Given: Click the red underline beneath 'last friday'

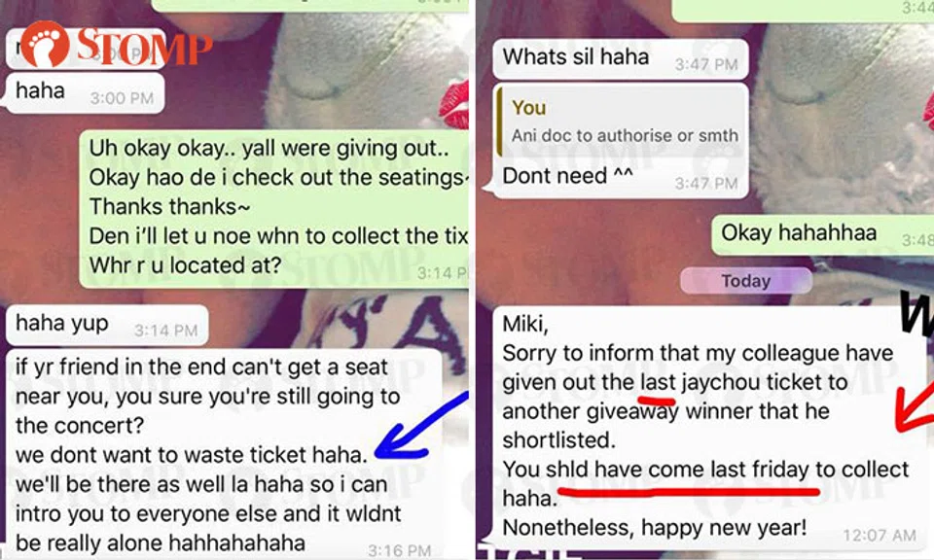Looking at the screenshot, I should (689, 492).
